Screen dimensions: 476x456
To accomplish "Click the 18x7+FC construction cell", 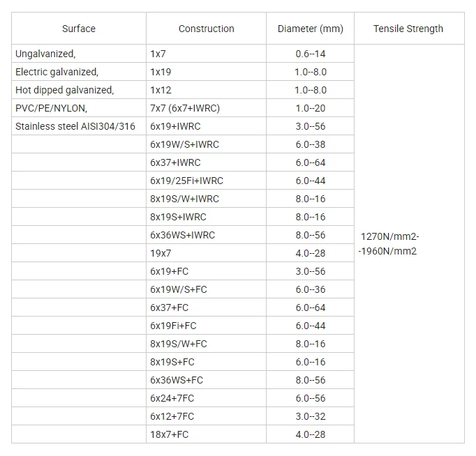I will pos(169,434).
